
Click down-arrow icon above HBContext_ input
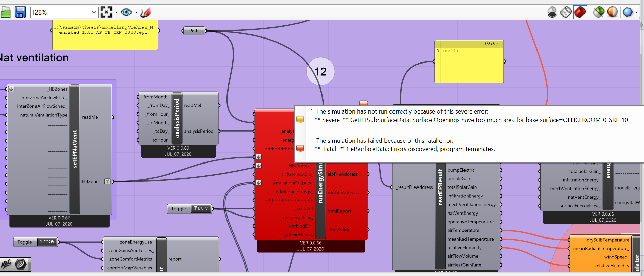click(x=259, y=157)
